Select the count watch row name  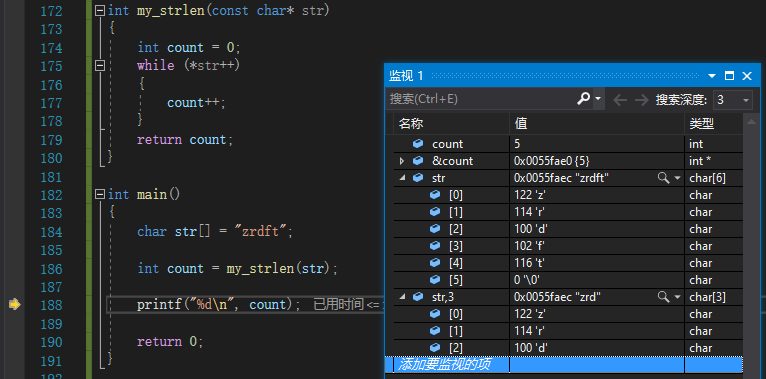click(447, 145)
